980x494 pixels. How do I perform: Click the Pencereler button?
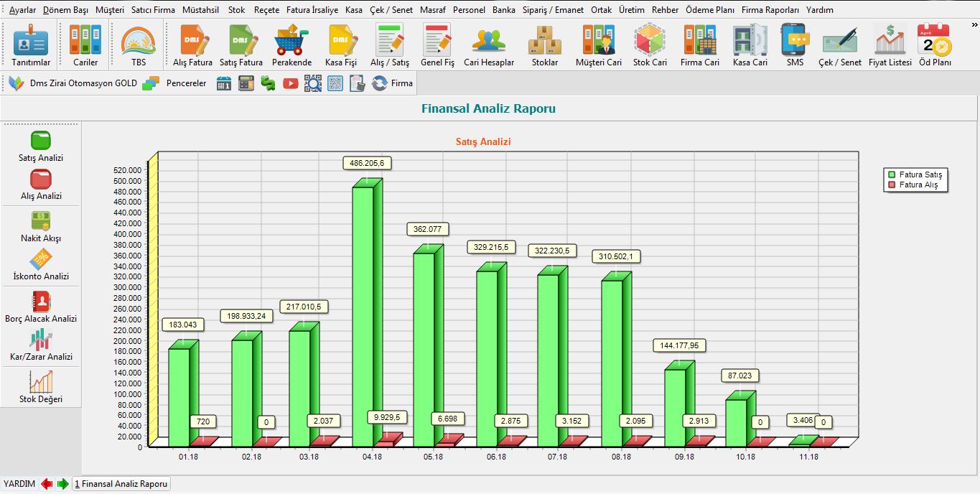point(177,83)
